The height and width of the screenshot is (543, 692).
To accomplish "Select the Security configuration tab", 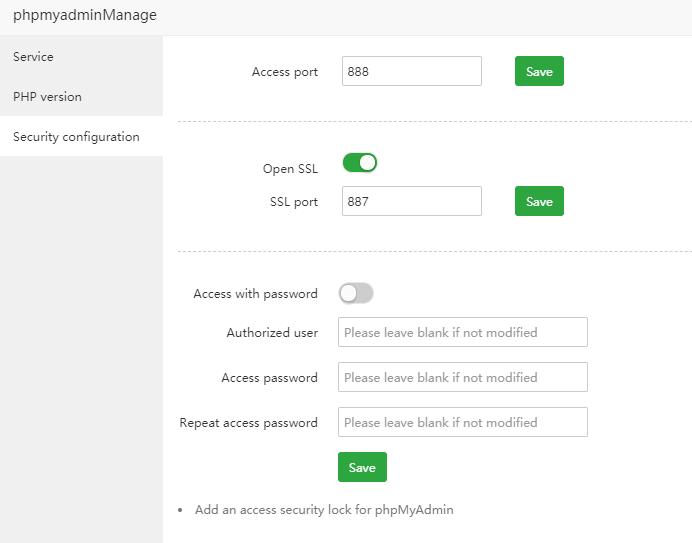I will pyautogui.click(x=76, y=137).
